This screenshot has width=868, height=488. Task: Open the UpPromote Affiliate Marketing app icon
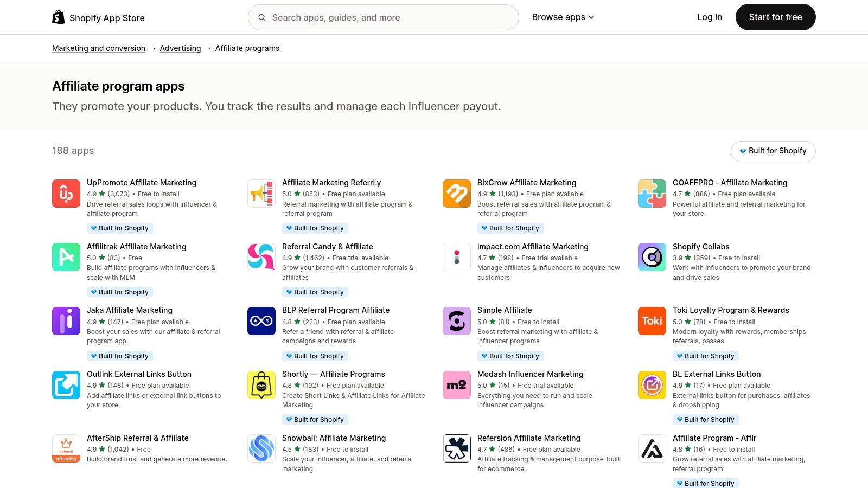click(66, 193)
